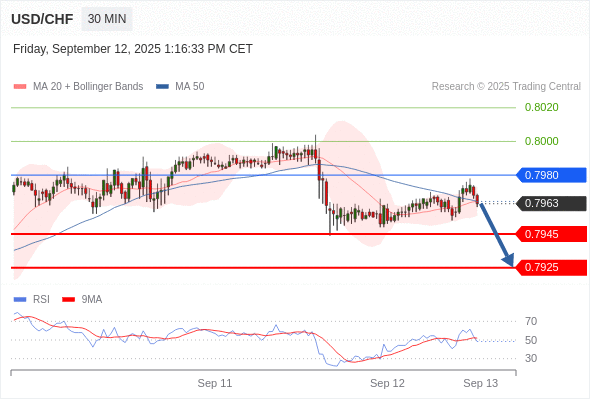The image size is (590, 400).
Task: Click the RSI 70 level label
Action: 531,321
